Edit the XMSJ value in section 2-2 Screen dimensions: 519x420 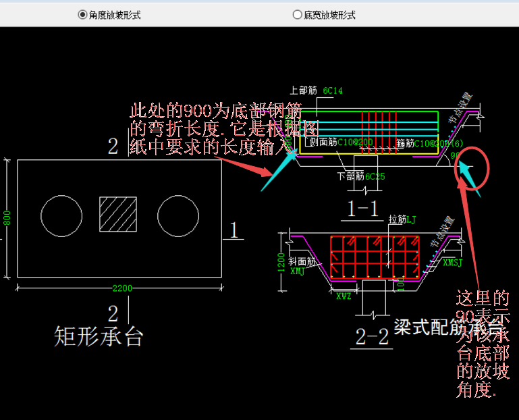click(452, 263)
